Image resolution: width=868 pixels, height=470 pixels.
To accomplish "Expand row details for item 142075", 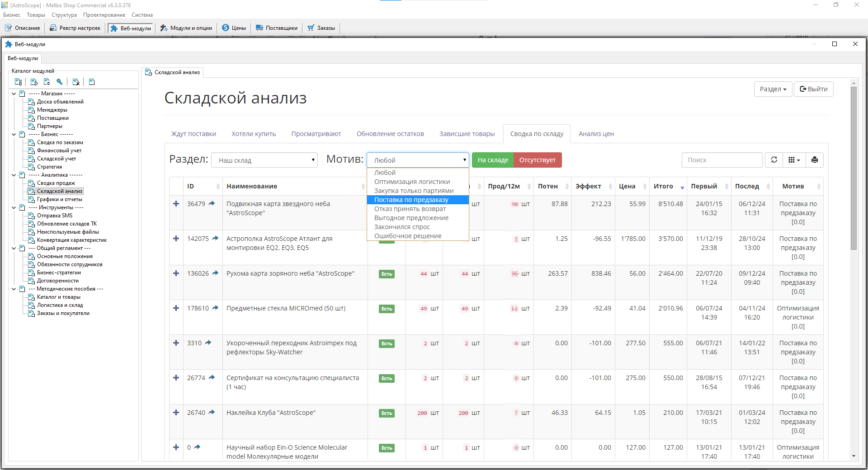I will click(x=176, y=239).
